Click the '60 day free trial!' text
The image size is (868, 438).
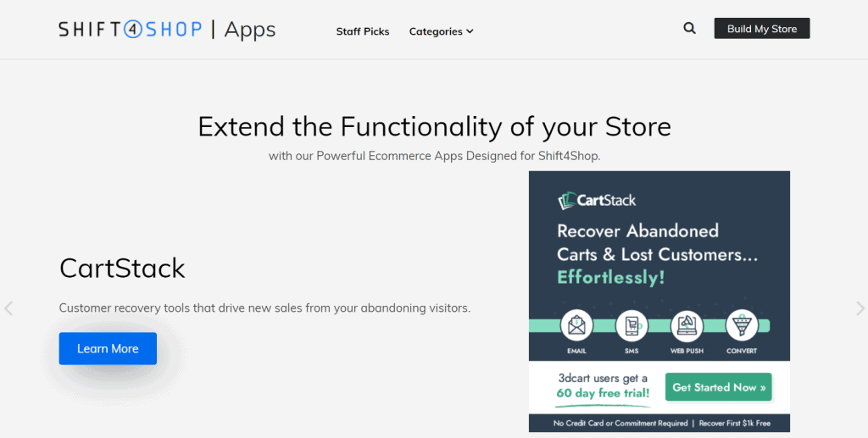click(x=603, y=393)
